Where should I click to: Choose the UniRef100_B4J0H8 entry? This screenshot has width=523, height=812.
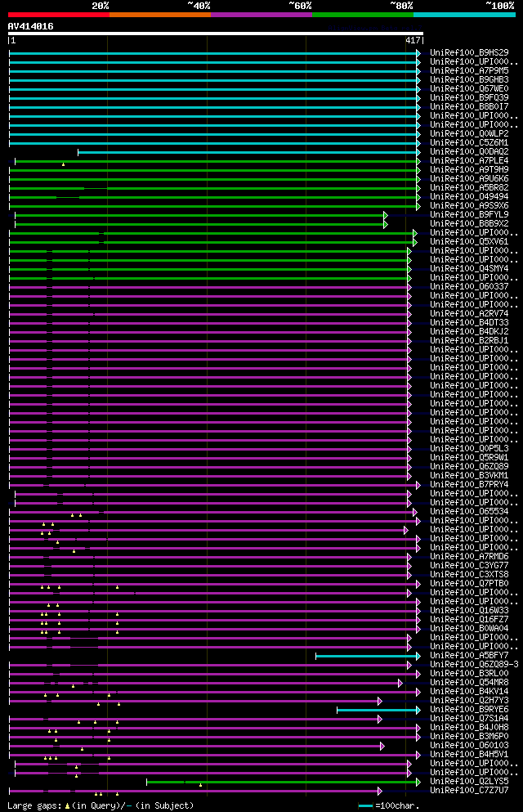[469, 728]
